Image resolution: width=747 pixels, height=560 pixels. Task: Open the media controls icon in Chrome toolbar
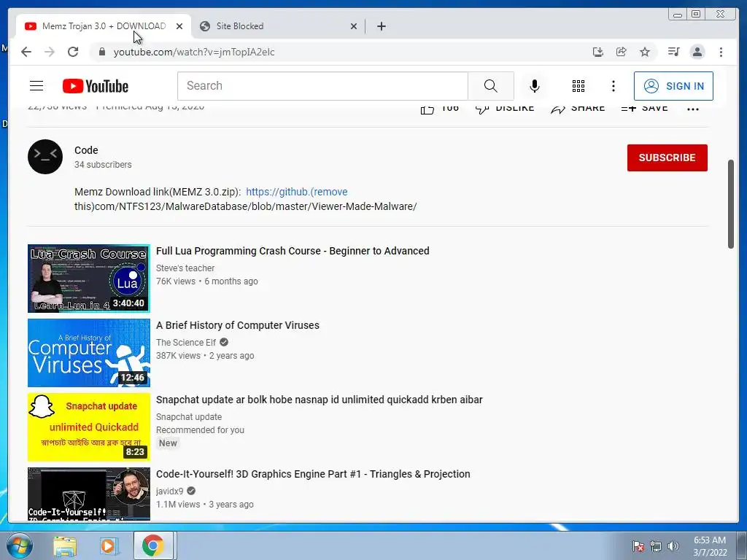pos(673,52)
